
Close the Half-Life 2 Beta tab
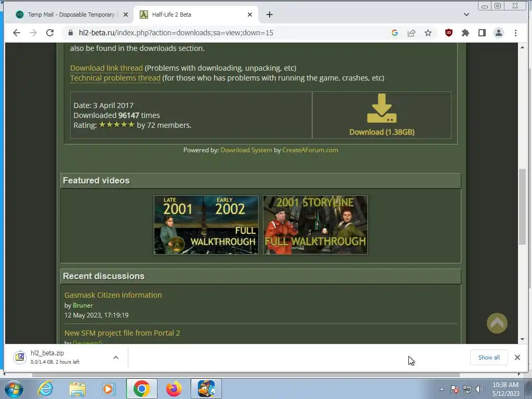tap(250, 15)
